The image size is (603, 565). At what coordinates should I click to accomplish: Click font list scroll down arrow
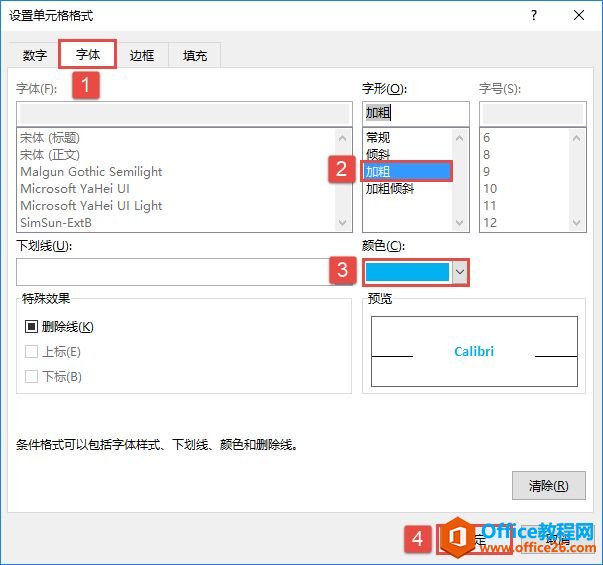click(x=342, y=222)
